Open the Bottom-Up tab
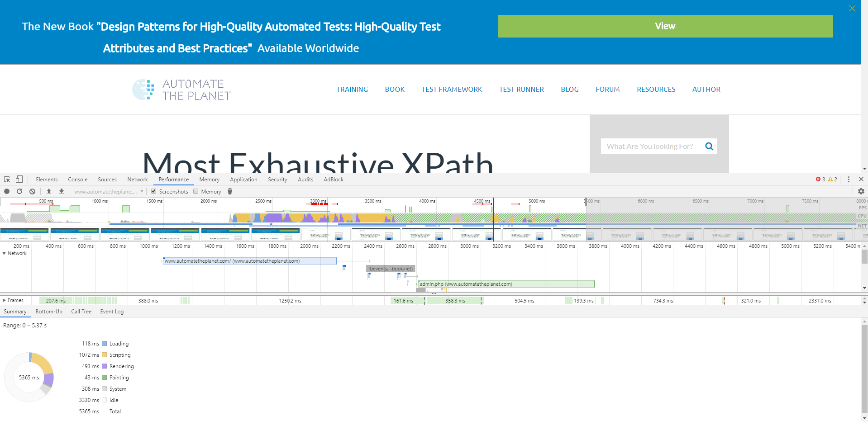 point(49,312)
